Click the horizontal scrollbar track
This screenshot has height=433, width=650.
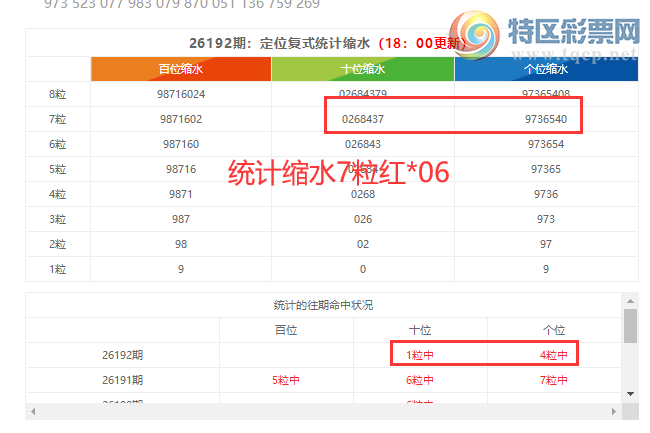pos(323,411)
